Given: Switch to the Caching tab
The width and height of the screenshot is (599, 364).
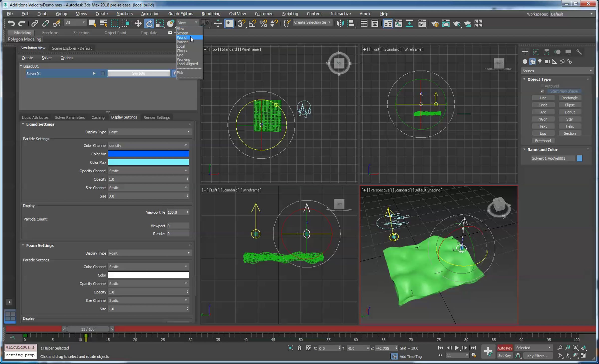Looking at the screenshot, I should pyautogui.click(x=98, y=117).
